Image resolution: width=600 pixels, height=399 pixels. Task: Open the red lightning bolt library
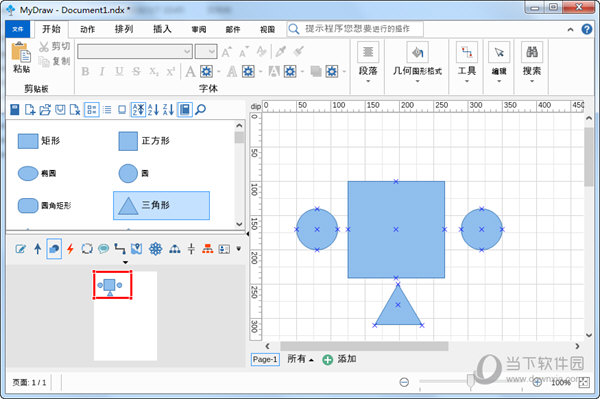(x=70, y=249)
